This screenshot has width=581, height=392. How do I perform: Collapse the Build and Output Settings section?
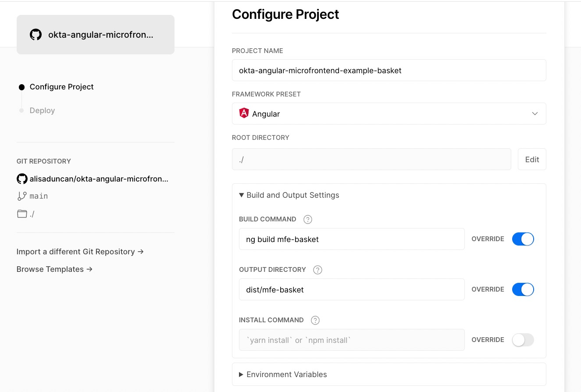tap(289, 195)
